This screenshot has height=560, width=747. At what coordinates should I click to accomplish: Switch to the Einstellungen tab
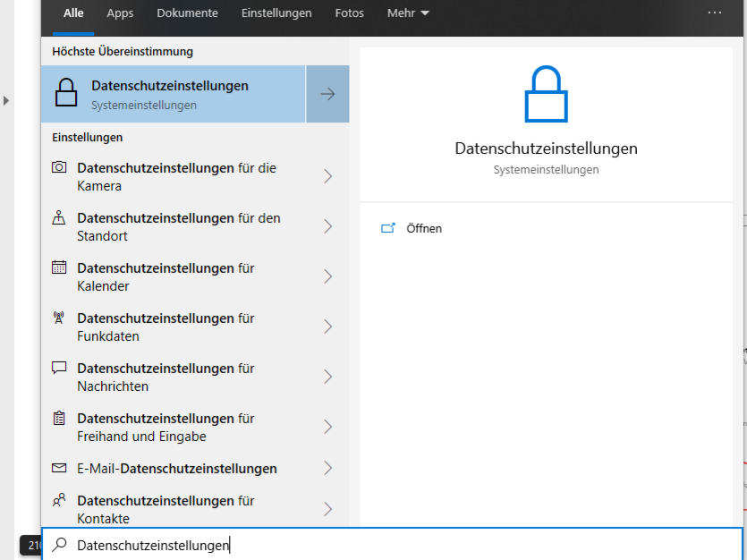click(276, 13)
